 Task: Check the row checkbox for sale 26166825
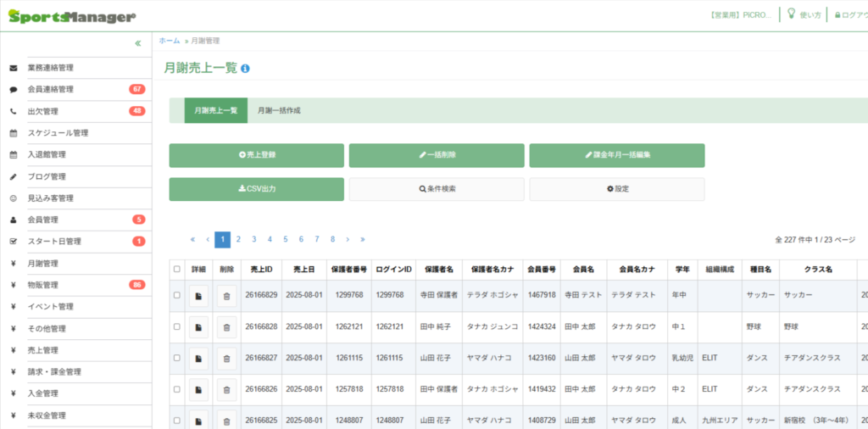point(176,421)
